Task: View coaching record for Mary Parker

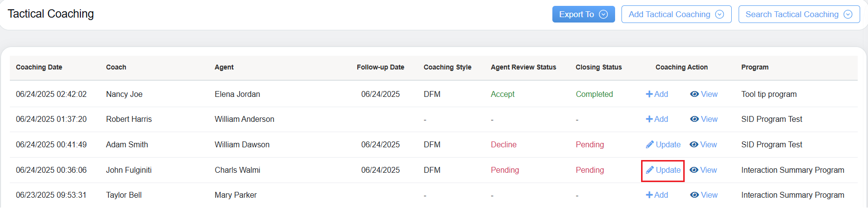Action: pyautogui.click(x=704, y=195)
